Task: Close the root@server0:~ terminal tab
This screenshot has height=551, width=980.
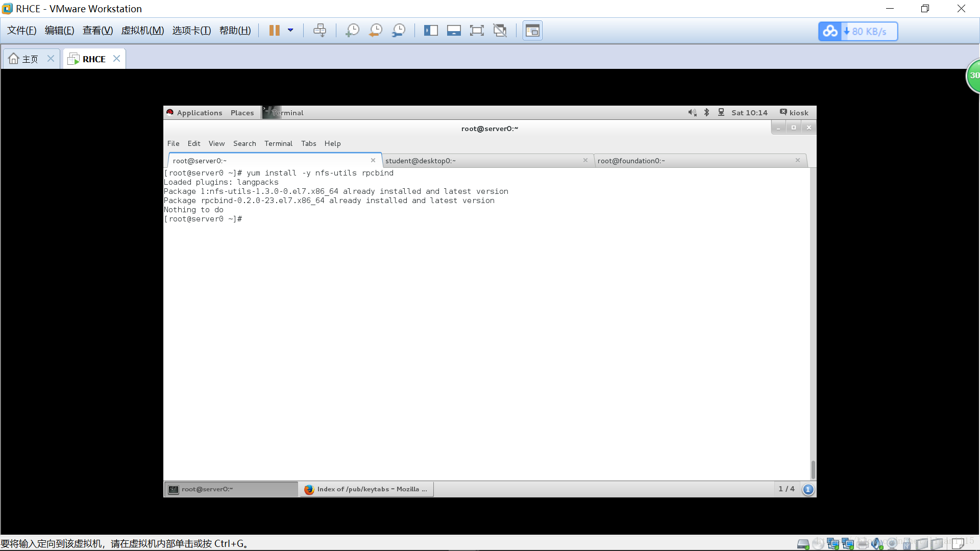Action: click(373, 160)
